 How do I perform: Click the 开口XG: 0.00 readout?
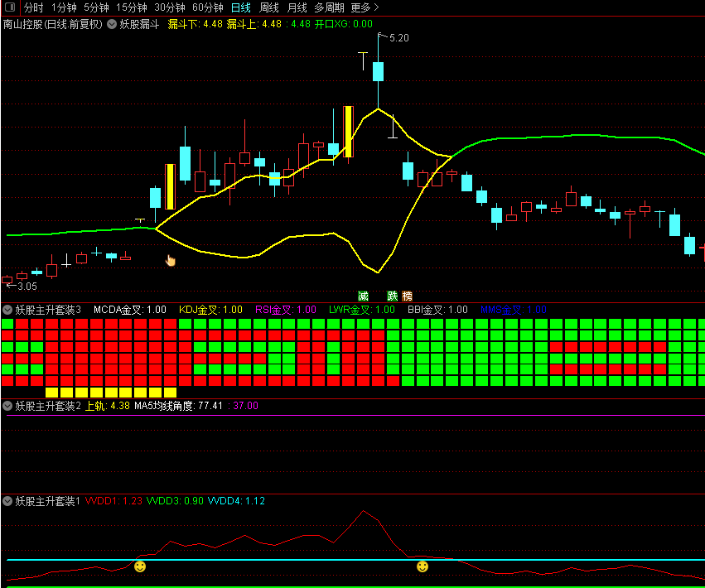coord(344,24)
